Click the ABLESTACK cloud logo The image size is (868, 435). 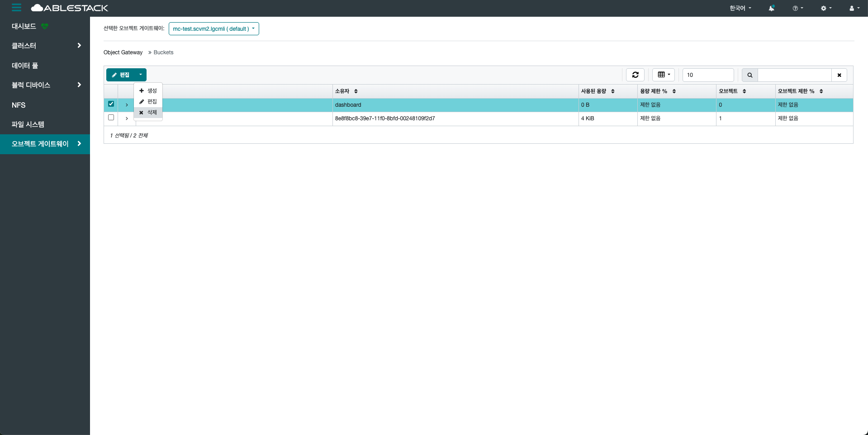point(70,8)
